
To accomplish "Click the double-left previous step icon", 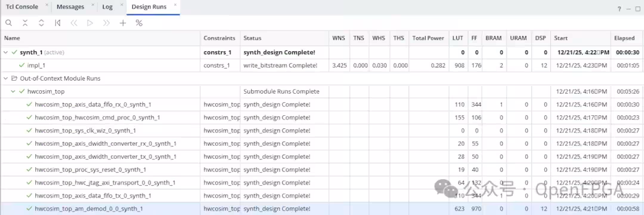I will [74, 23].
